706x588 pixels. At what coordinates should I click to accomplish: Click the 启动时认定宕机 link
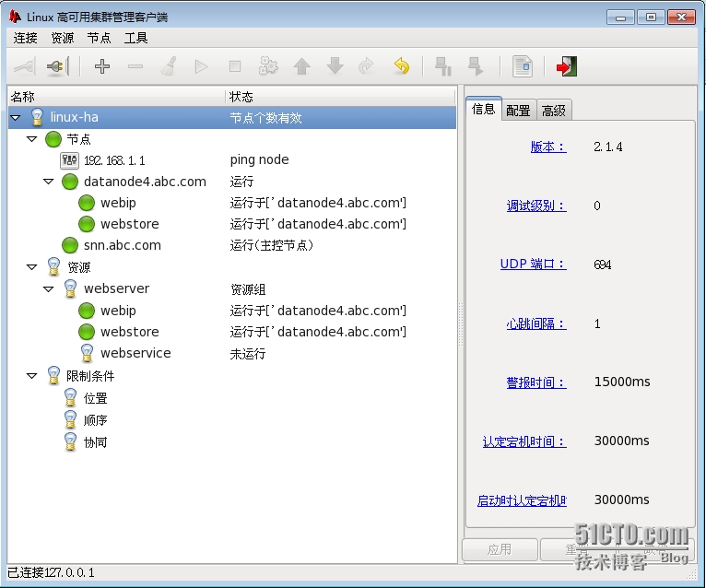pos(522,500)
